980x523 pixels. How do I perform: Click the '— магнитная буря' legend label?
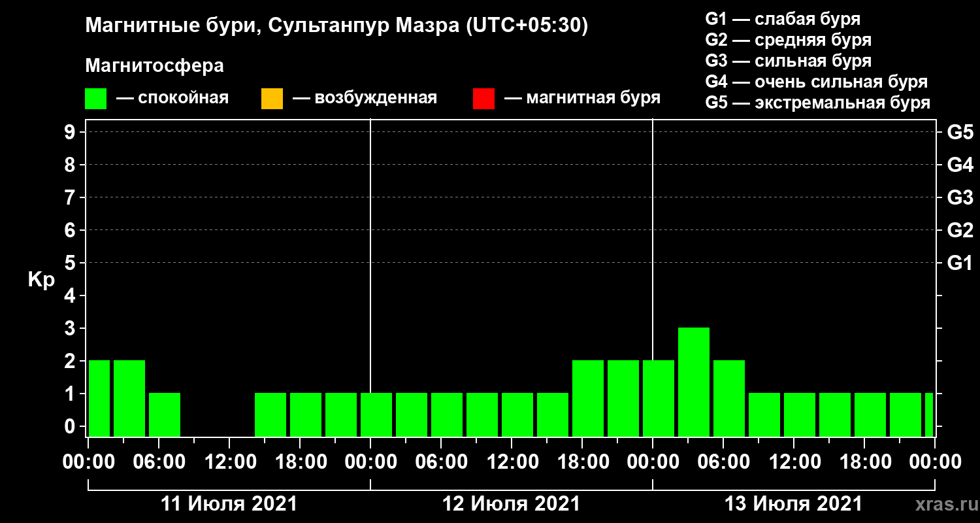[583, 99]
